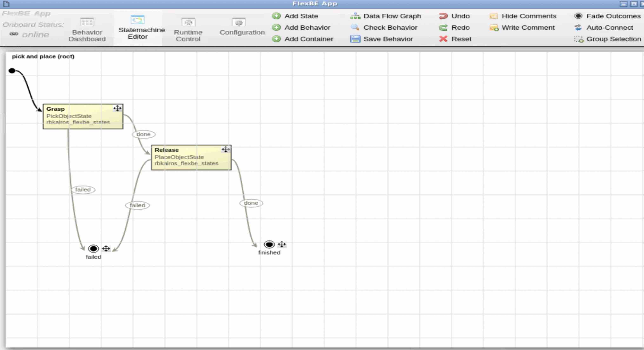Click the Redo label
Image resolution: width=644 pixels, height=350 pixels.
point(461,27)
